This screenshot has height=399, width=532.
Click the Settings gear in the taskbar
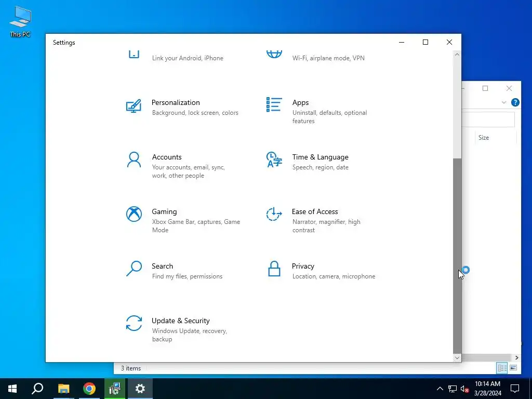(140, 389)
